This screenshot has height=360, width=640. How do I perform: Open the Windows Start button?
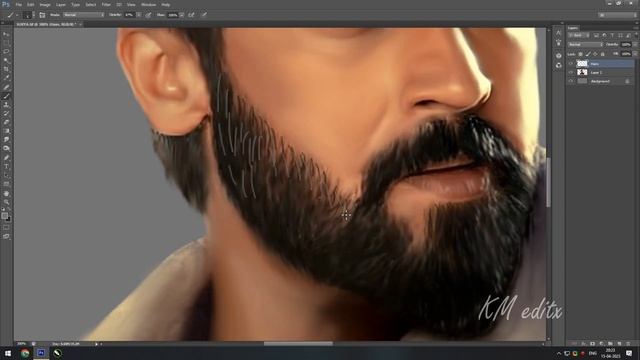click(8, 353)
